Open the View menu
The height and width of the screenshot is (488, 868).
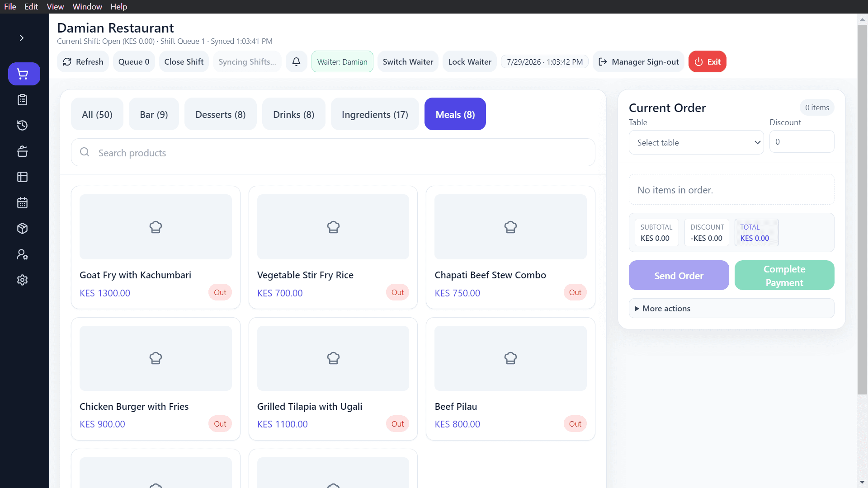(x=55, y=7)
